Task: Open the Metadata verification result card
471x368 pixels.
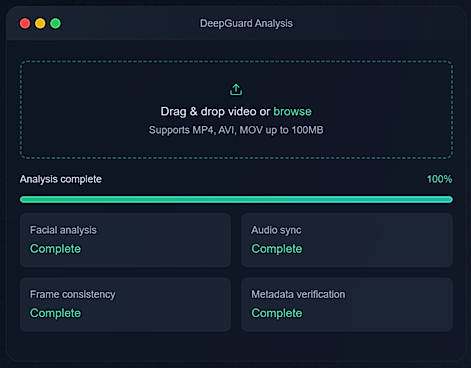Action: (347, 304)
